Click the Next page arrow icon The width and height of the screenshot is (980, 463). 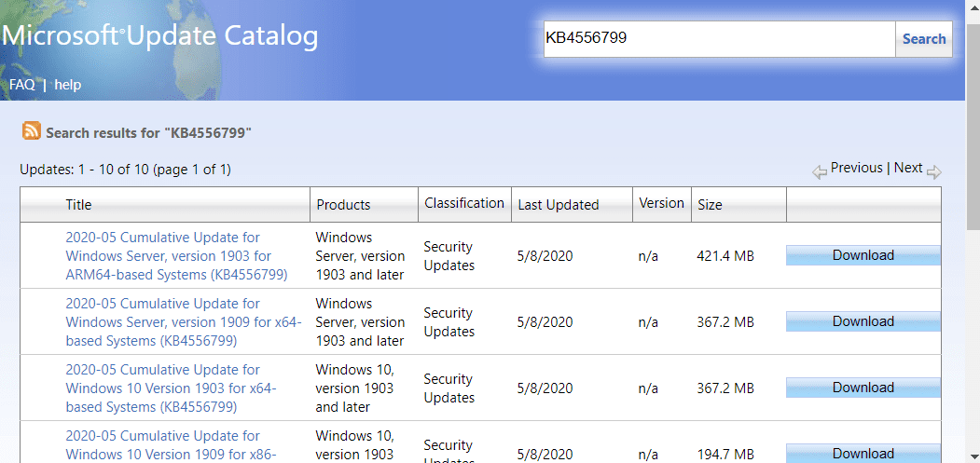933,171
